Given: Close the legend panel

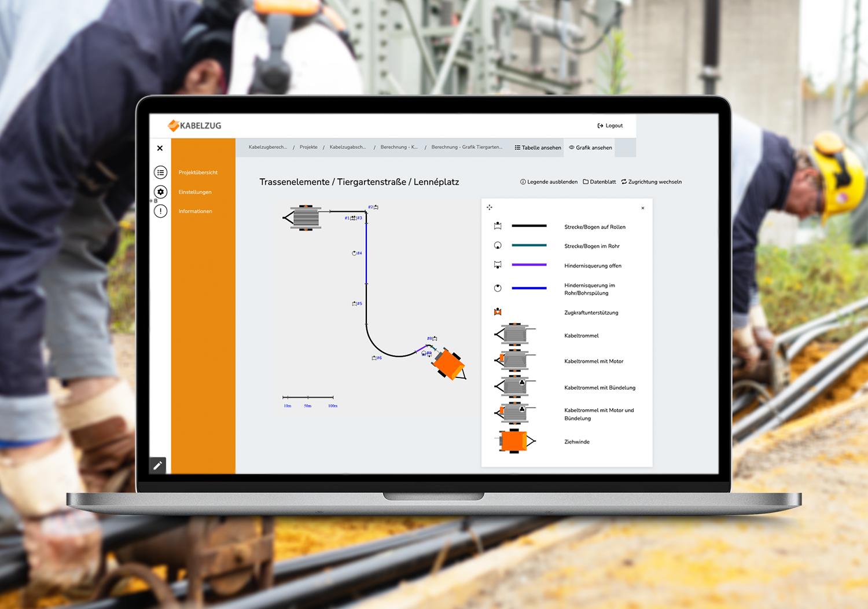Looking at the screenshot, I should (642, 208).
